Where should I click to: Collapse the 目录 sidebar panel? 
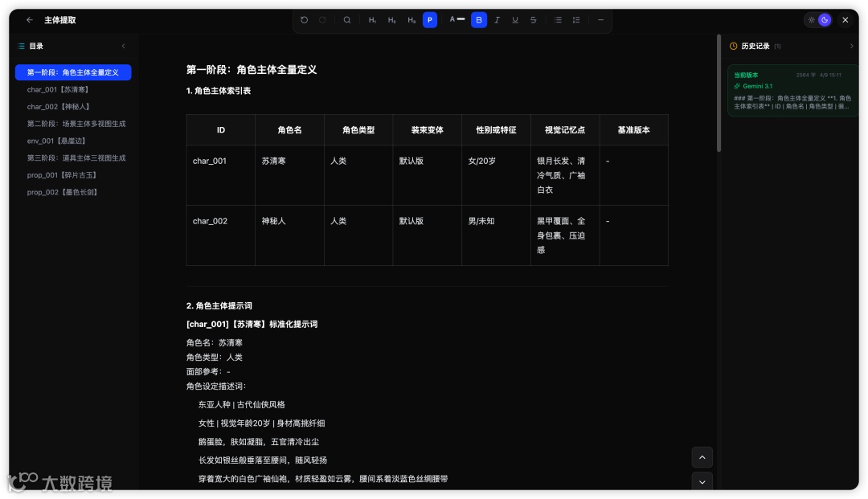click(x=124, y=46)
